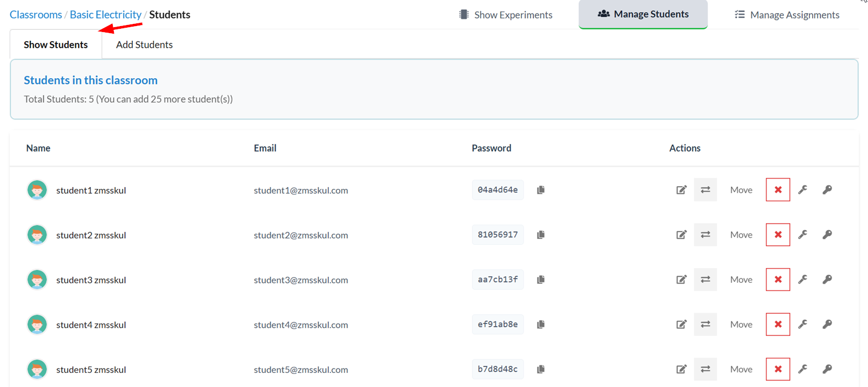Edit student2 zmsskul with the pencil icon
Viewport: 868px width, 387px height.
[x=681, y=235]
